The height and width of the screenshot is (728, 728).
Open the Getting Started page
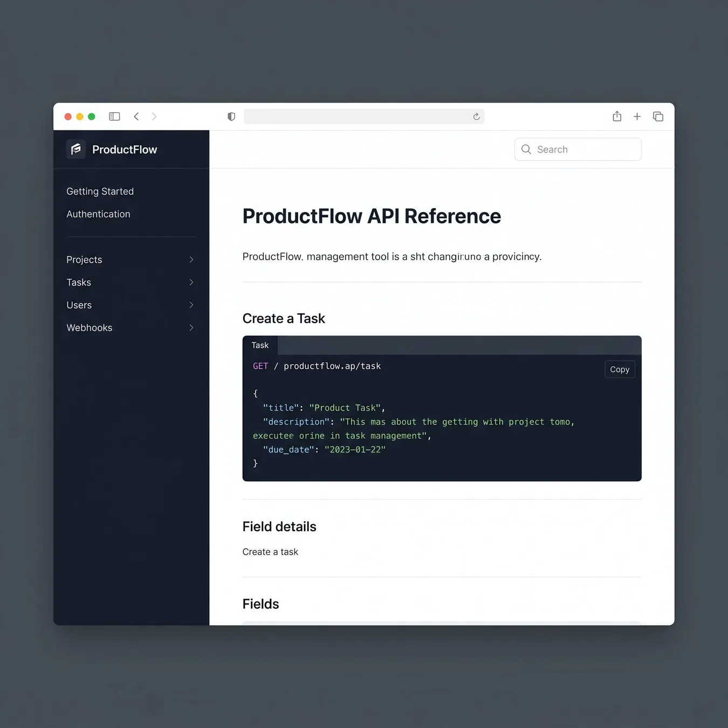(100, 191)
